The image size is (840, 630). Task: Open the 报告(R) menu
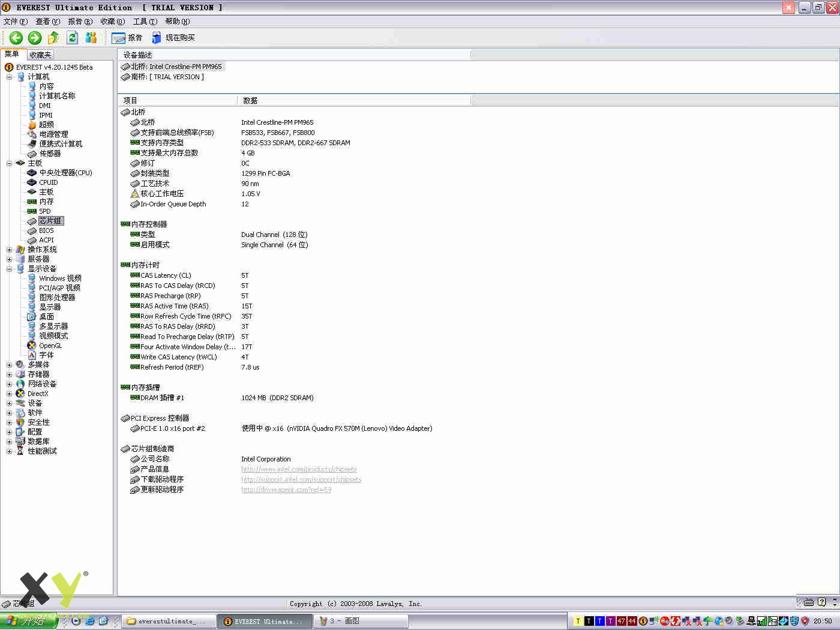point(80,22)
